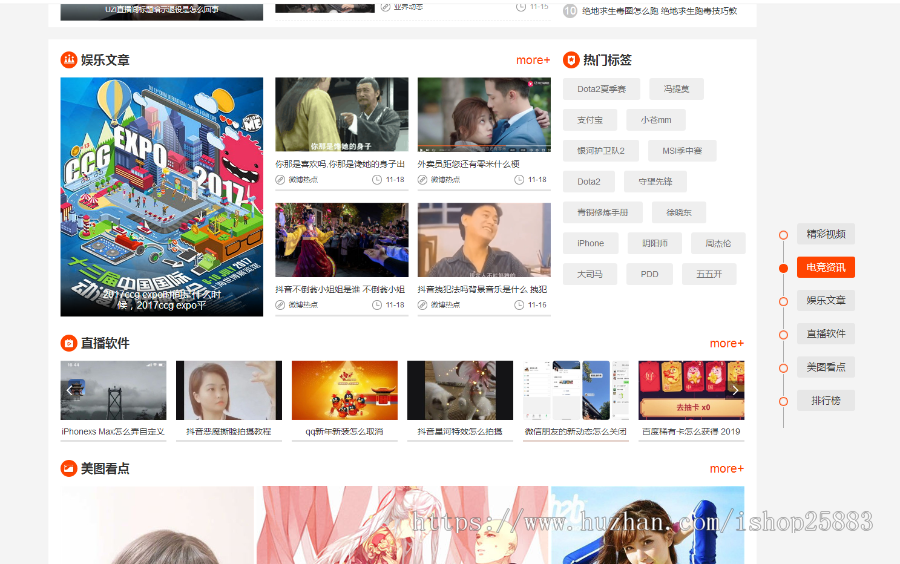
Task: Open more+ link for 直播软件
Action: click(727, 343)
